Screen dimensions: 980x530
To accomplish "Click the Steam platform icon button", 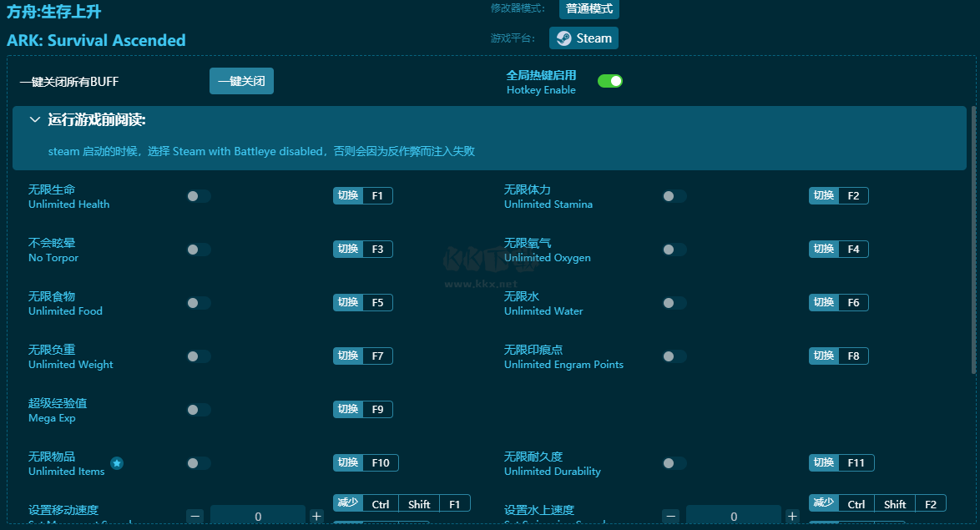I will click(583, 38).
